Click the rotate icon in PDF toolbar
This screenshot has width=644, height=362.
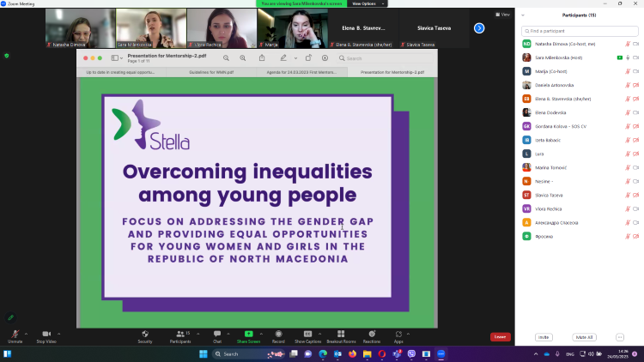point(308,57)
